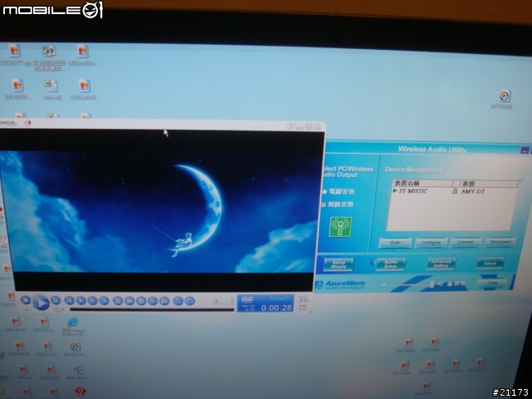
Task: Click the Disconnect button
Action: click(500, 242)
